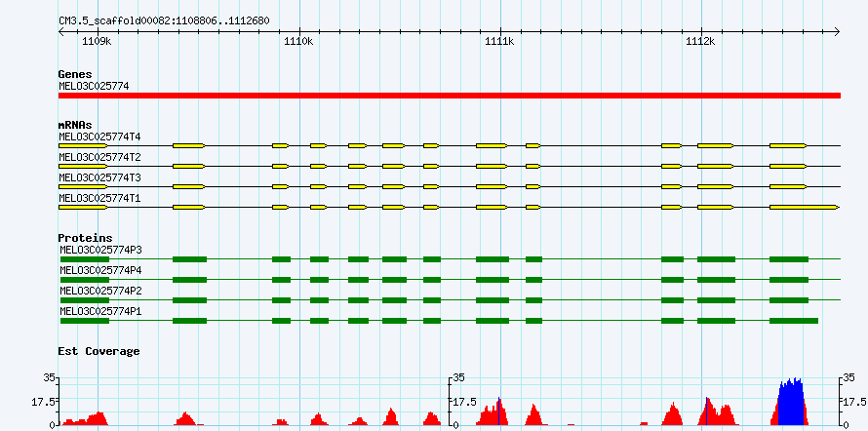Open the MELO3C025774T2 mRNA label

(100, 157)
